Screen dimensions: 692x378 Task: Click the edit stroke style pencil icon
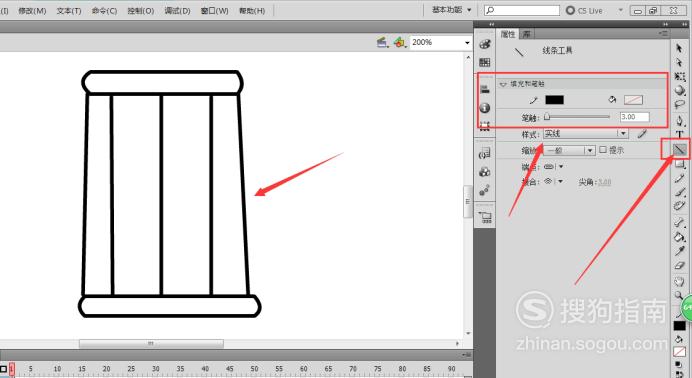[642, 133]
